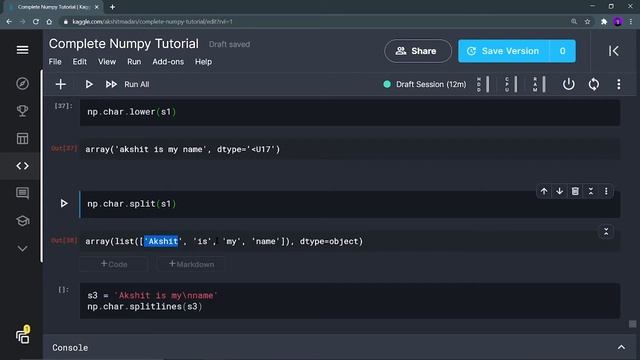640x360 pixels.
Task: Open the trophy Competitions icon
Action: coord(22,111)
